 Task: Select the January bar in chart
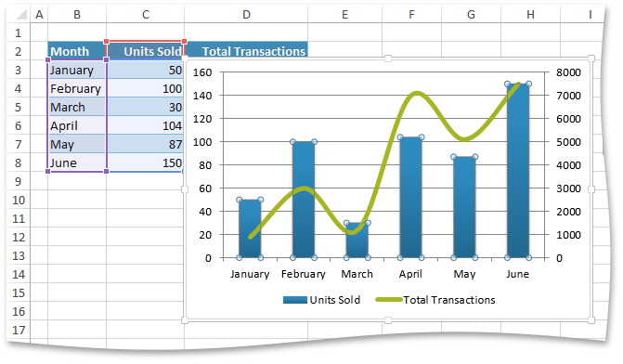click(x=250, y=228)
